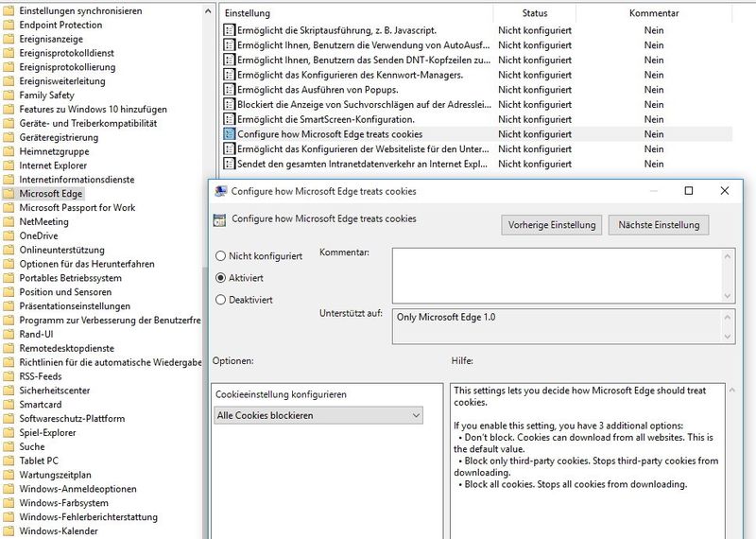Select the Softwareschutz-Plattform tree item

click(72, 419)
